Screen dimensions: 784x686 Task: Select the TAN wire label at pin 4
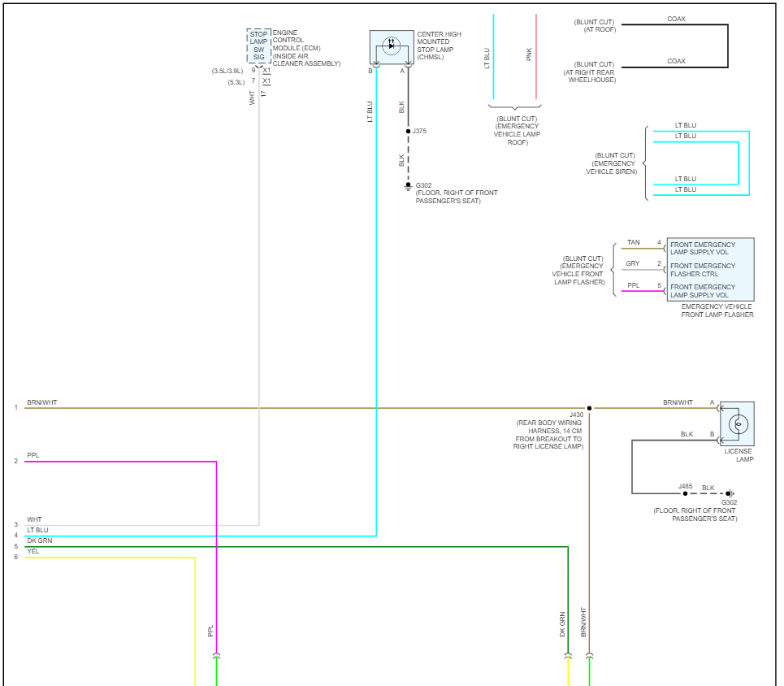(x=633, y=243)
